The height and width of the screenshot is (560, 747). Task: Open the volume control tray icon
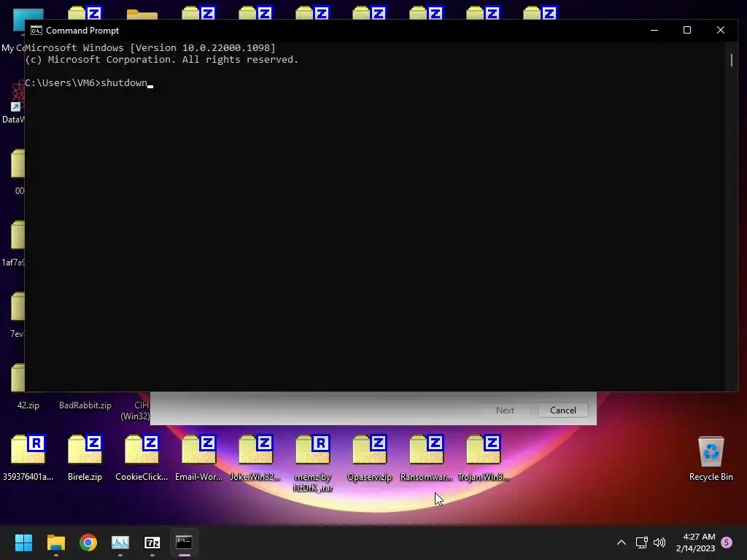[659, 542]
